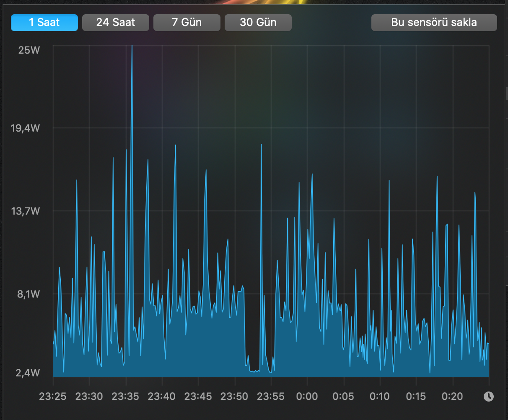Viewport: 508px width, 420px height.
Task: Click the 0:00 midnight timestamp label
Action: [x=307, y=396]
